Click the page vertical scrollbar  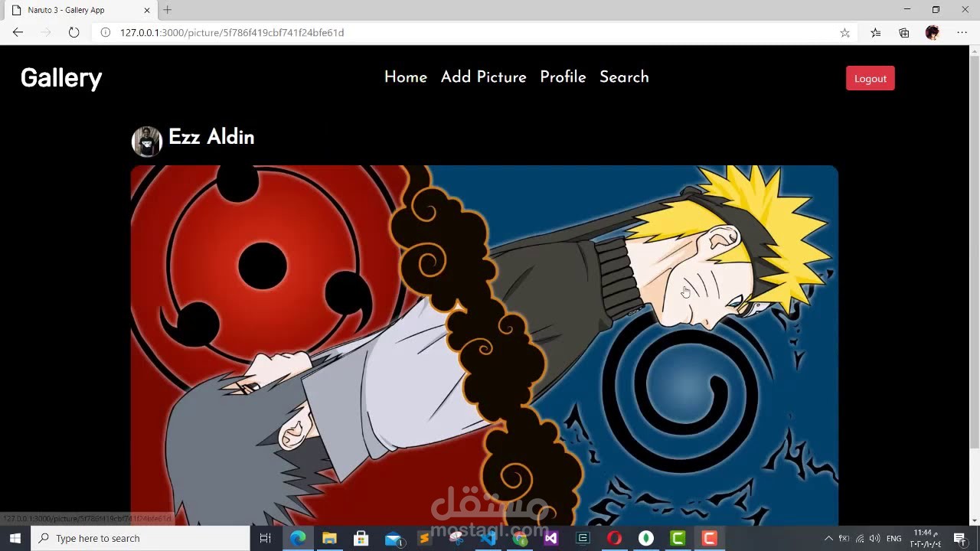(x=975, y=251)
